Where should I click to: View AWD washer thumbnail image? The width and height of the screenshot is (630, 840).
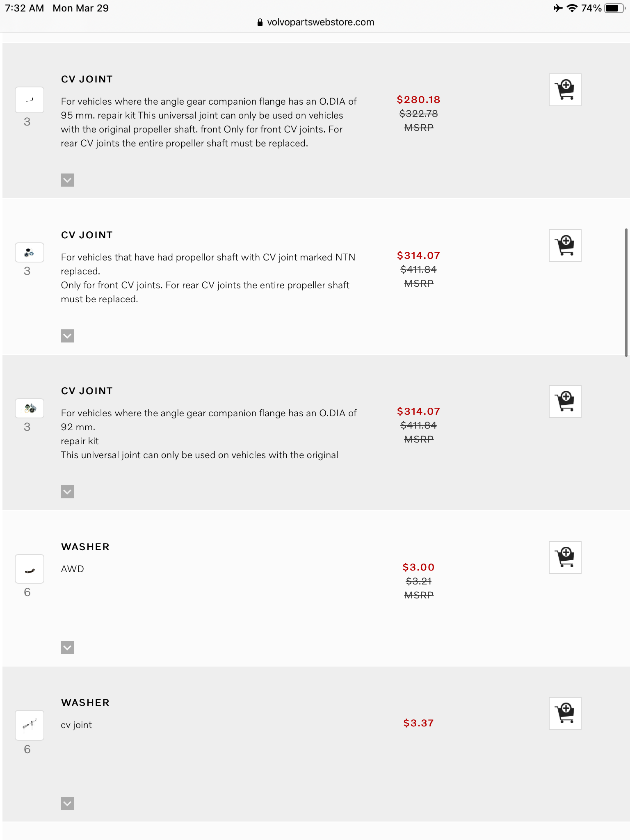[30, 569]
